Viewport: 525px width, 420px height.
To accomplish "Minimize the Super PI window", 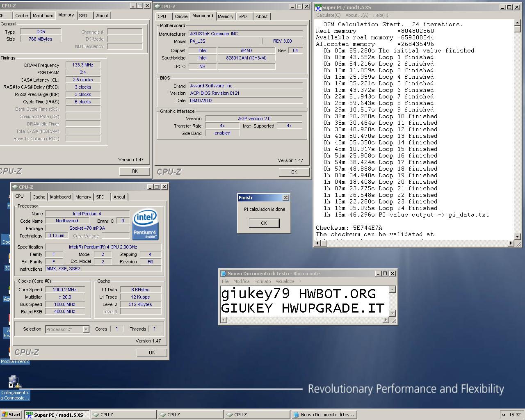I will click(503, 7).
